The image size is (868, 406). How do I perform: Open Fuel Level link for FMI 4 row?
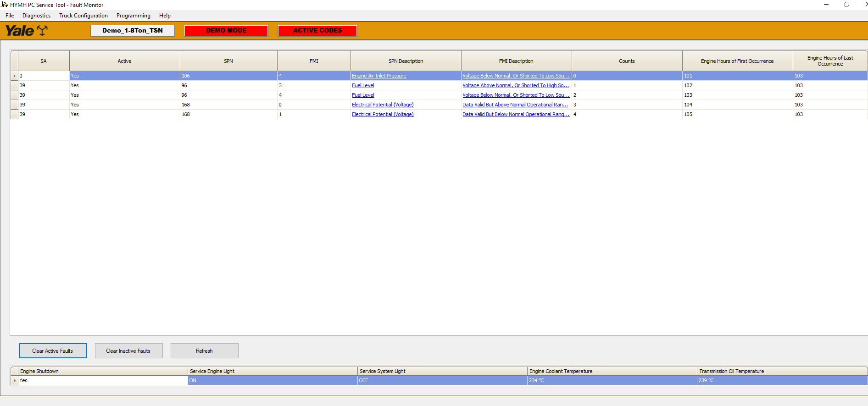coord(363,95)
